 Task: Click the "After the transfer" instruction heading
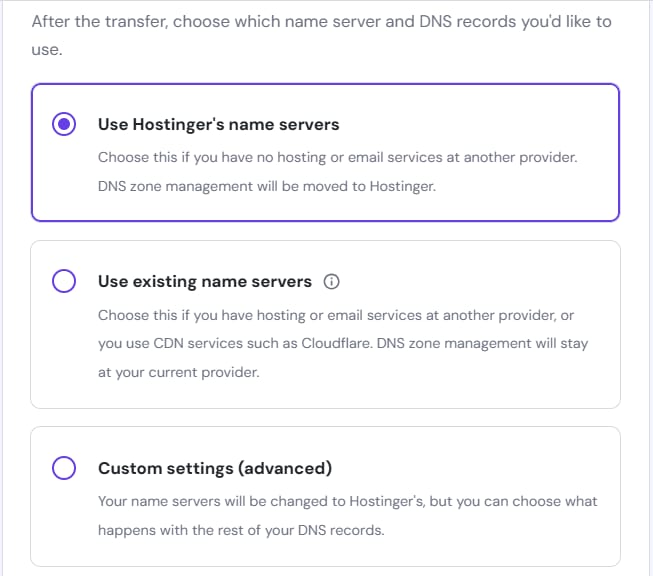(x=320, y=21)
